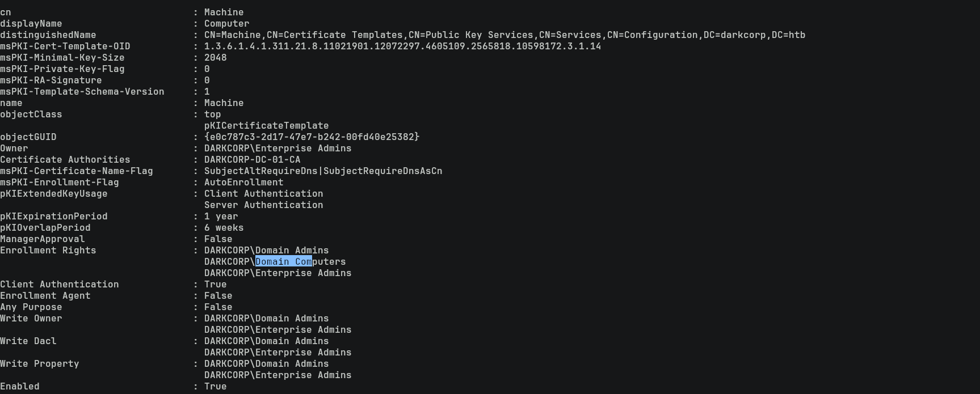Viewport: 980px width, 394px height.
Task: Click the "Computer" displayName value
Action: 226,23
